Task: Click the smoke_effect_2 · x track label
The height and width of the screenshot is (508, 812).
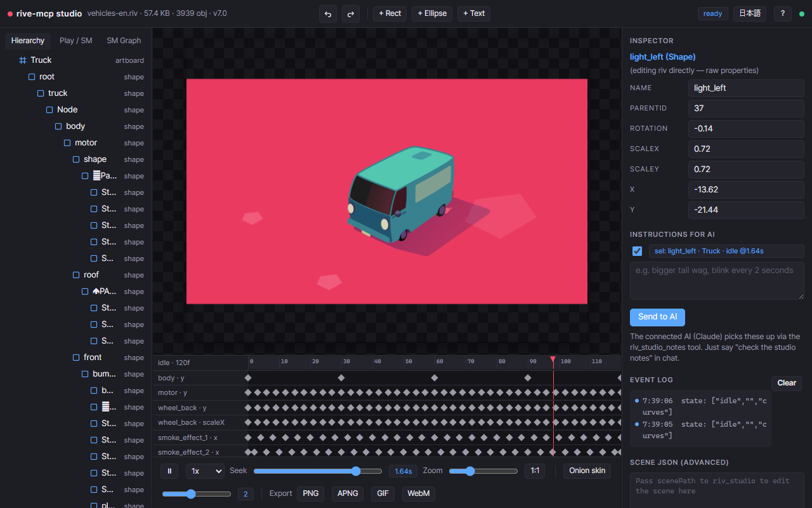Action: point(188,452)
